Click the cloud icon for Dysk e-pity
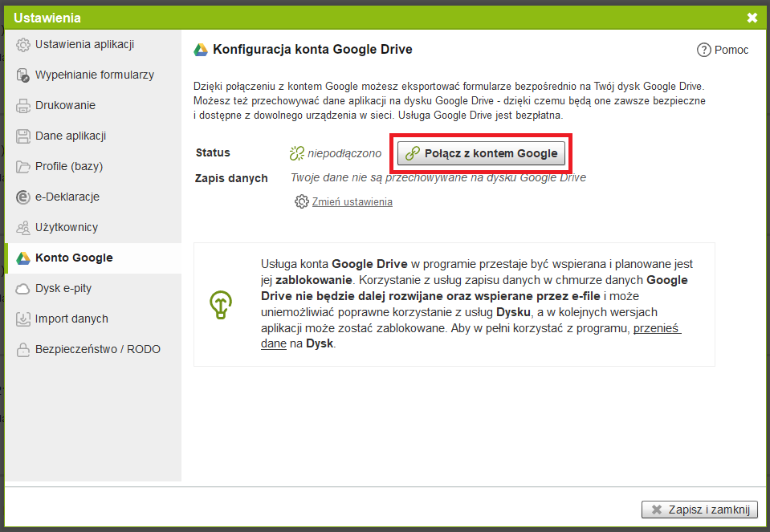The image size is (770, 532). pos(23,288)
